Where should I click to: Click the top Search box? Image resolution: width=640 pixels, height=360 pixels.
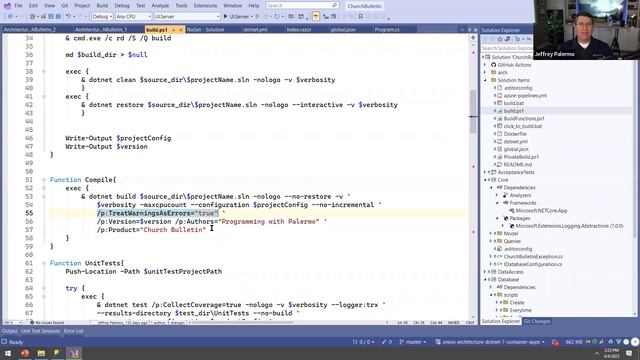[302, 5]
